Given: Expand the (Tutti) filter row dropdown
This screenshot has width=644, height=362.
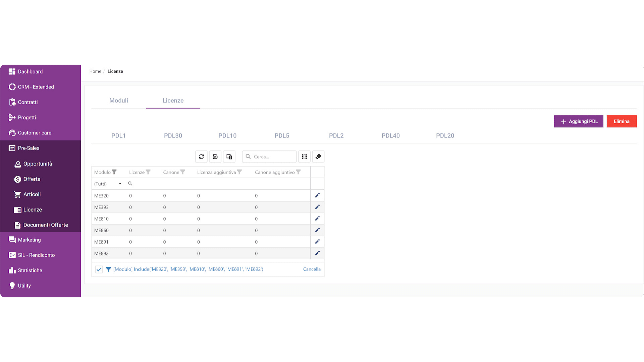Looking at the screenshot, I should pos(120,184).
